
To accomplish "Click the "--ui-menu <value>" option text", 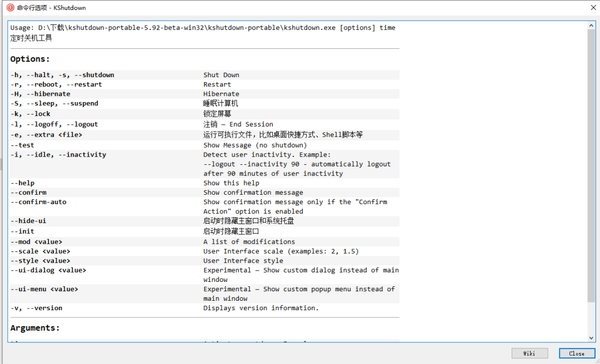I will [x=44, y=290].
